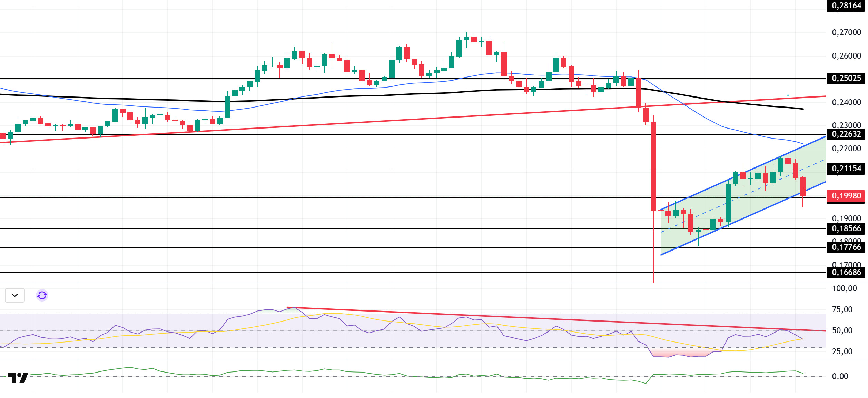The image size is (868, 398).
Task: Open the TradingView logo link
Action: (18, 378)
